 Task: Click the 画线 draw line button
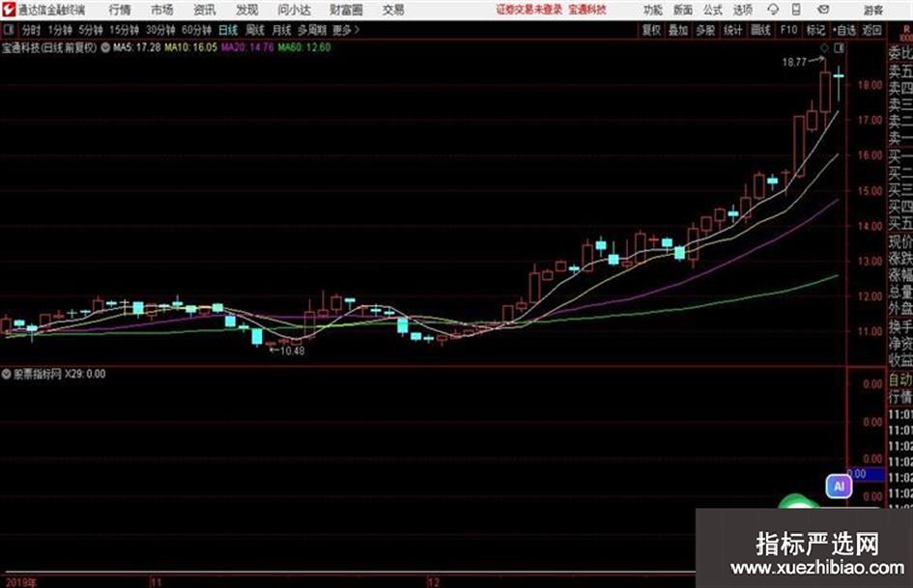760,30
